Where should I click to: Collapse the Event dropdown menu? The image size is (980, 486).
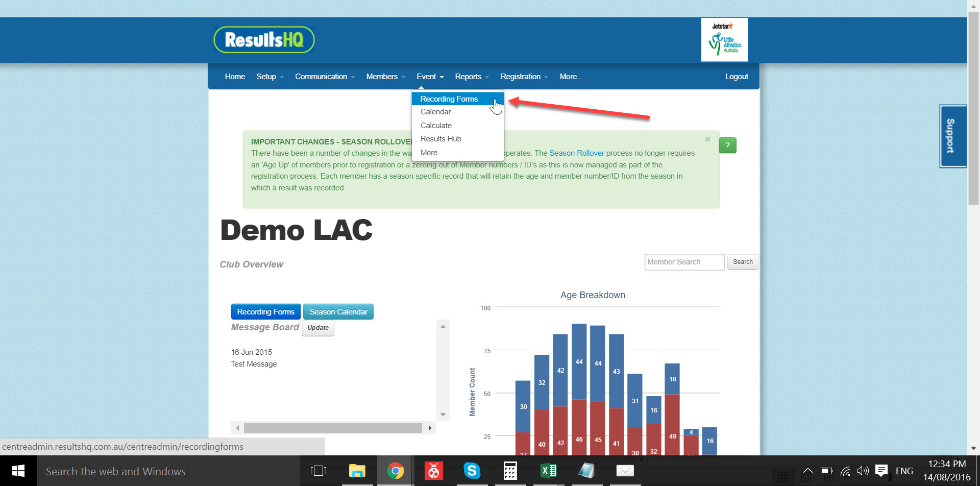430,77
